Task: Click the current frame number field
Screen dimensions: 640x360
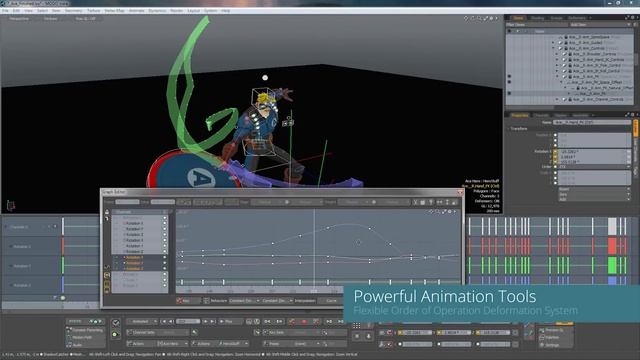Action: (188, 322)
